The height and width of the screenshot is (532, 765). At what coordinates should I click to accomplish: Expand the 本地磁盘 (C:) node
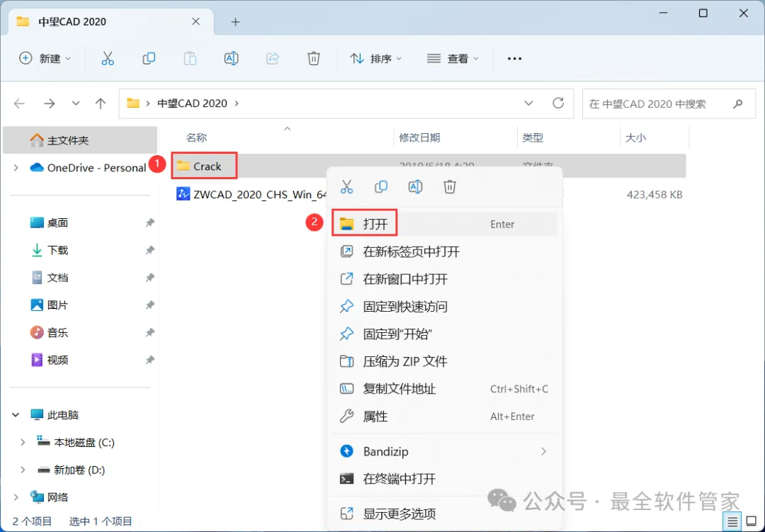pos(23,443)
